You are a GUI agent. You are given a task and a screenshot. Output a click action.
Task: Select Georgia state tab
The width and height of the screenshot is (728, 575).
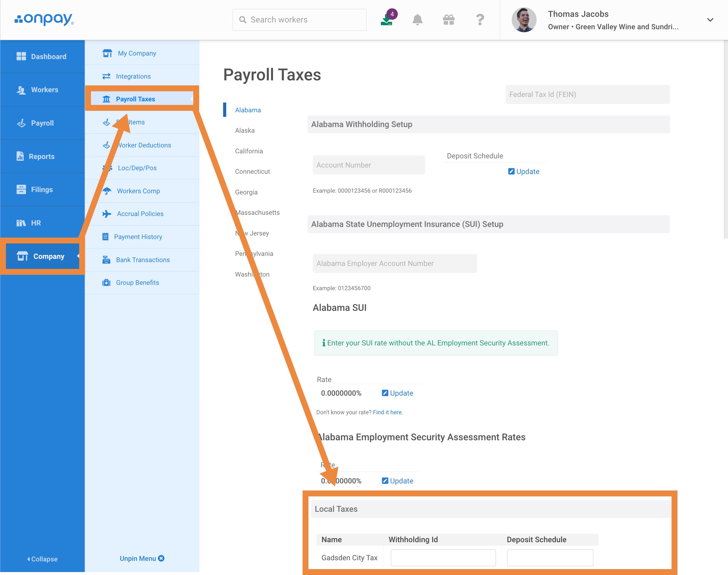click(x=246, y=192)
